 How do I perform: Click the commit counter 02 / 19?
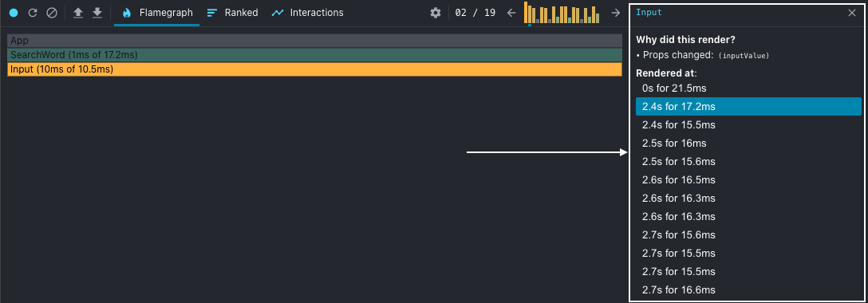pos(475,13)
